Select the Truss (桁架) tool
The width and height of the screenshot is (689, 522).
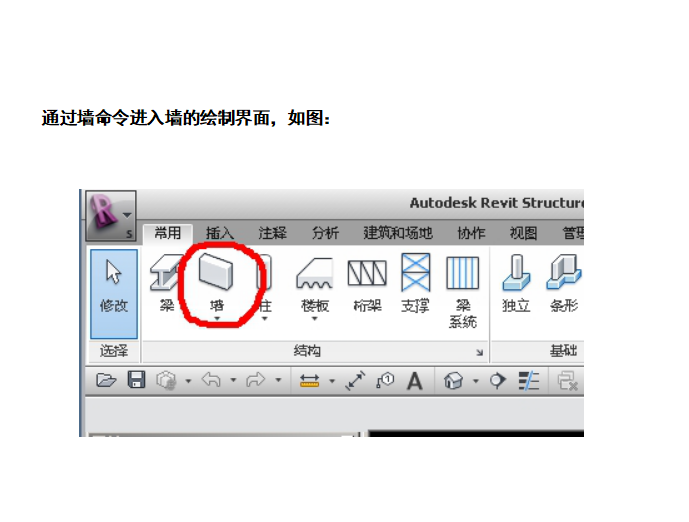[367, 283]
